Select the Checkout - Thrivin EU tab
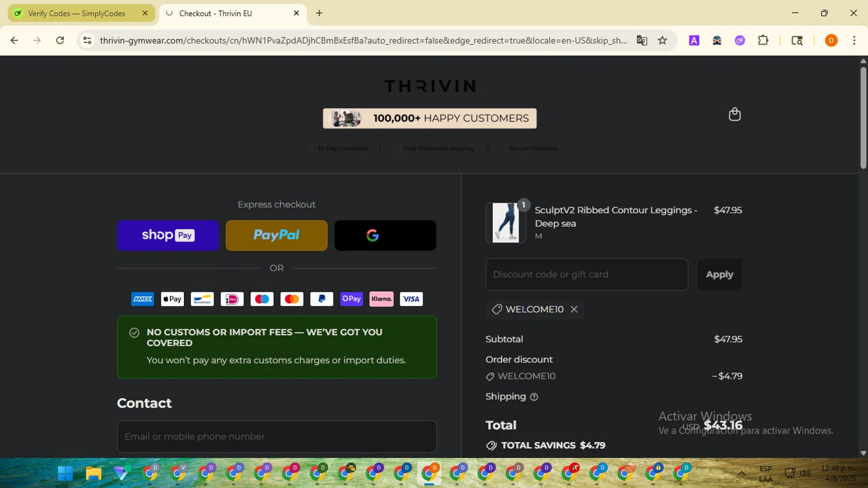Viewport: 868px width, 488px height. point(232,13)
